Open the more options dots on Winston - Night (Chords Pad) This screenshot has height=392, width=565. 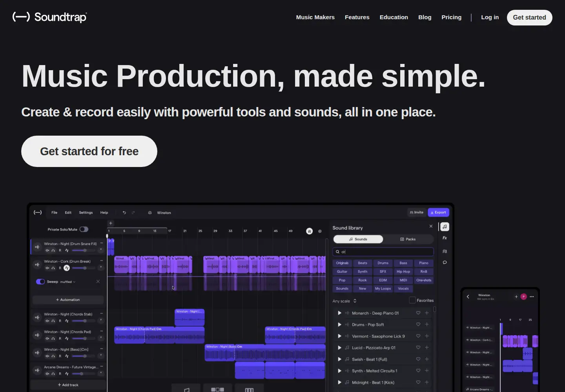pos(102,331)
